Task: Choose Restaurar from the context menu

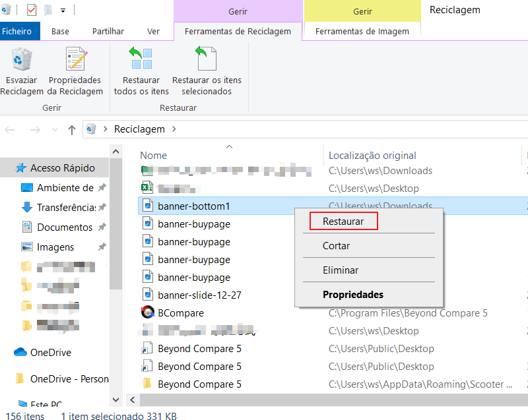Action: [343, 222]
